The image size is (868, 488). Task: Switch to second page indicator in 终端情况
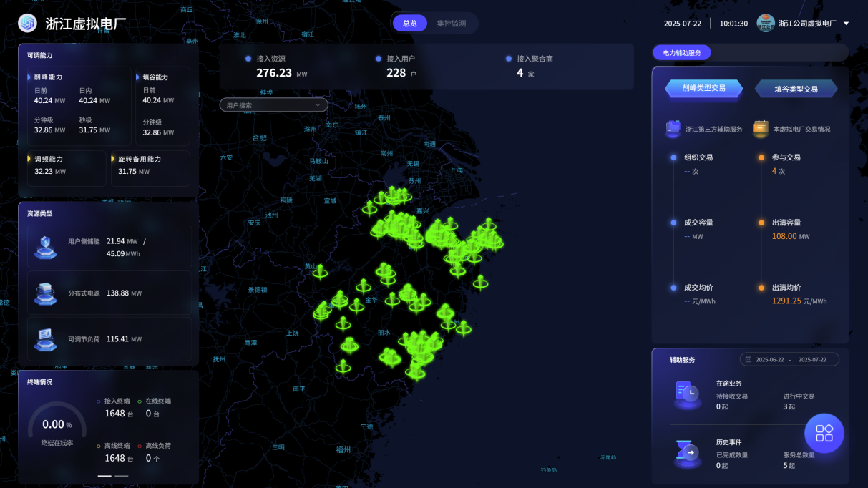(122, 475)
